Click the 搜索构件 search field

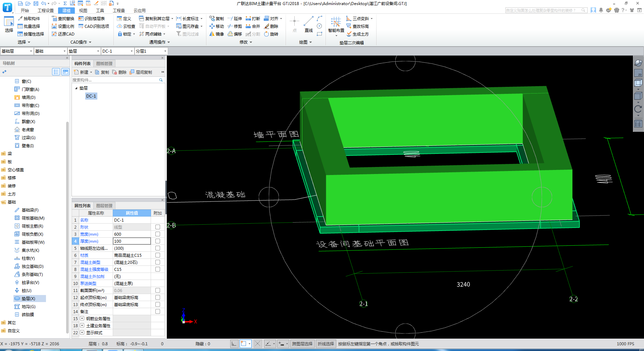point(115,80)
